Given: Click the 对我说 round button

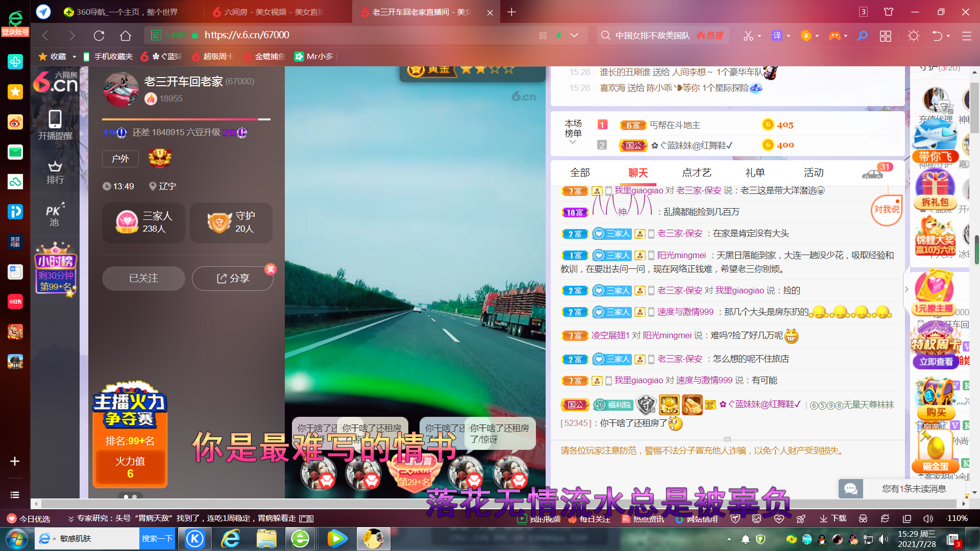Looking at the screenshot, I should pos(886,210).
